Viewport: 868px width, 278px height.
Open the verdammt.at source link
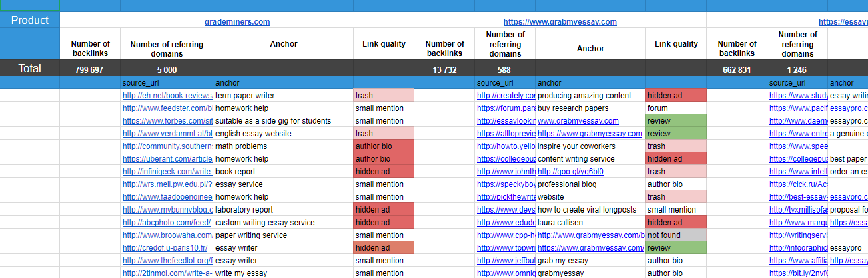pos(167,134)
